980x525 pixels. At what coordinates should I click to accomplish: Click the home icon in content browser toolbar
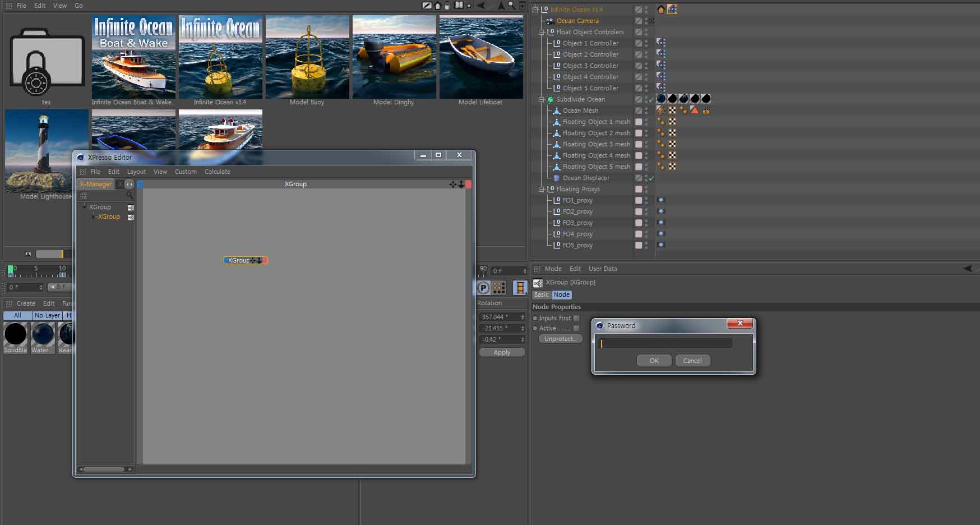tap(437, 6)
